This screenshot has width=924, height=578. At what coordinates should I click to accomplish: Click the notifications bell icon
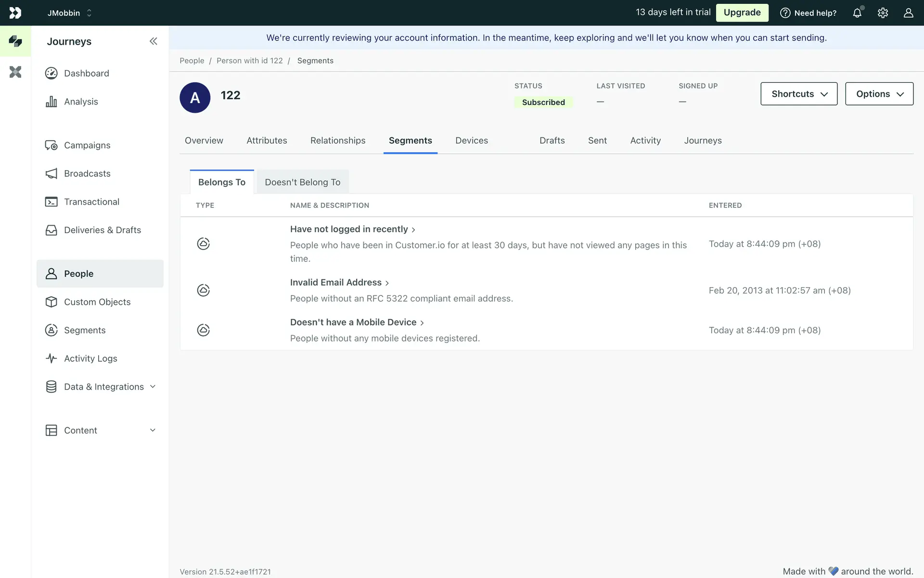pyautogui.click(x=857, y=13)
